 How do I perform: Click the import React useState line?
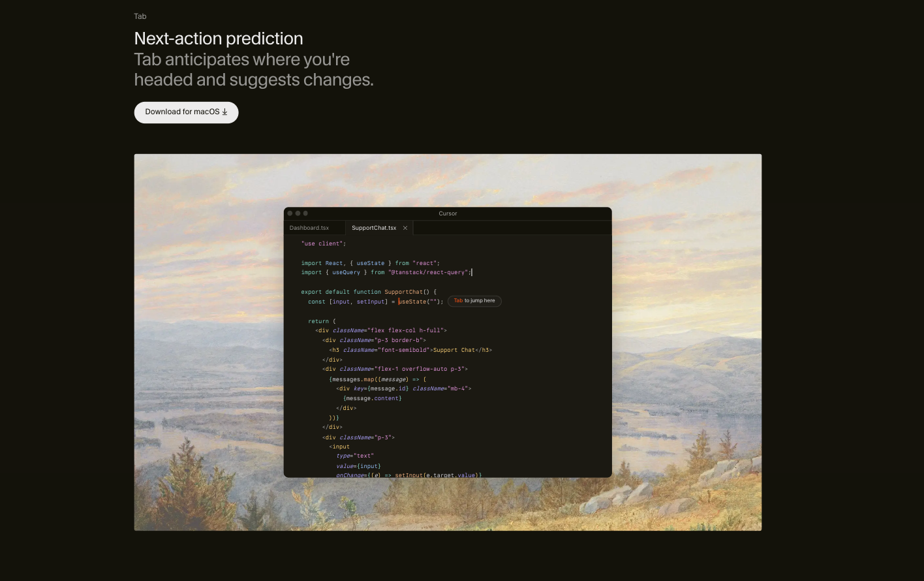(371, 263)
